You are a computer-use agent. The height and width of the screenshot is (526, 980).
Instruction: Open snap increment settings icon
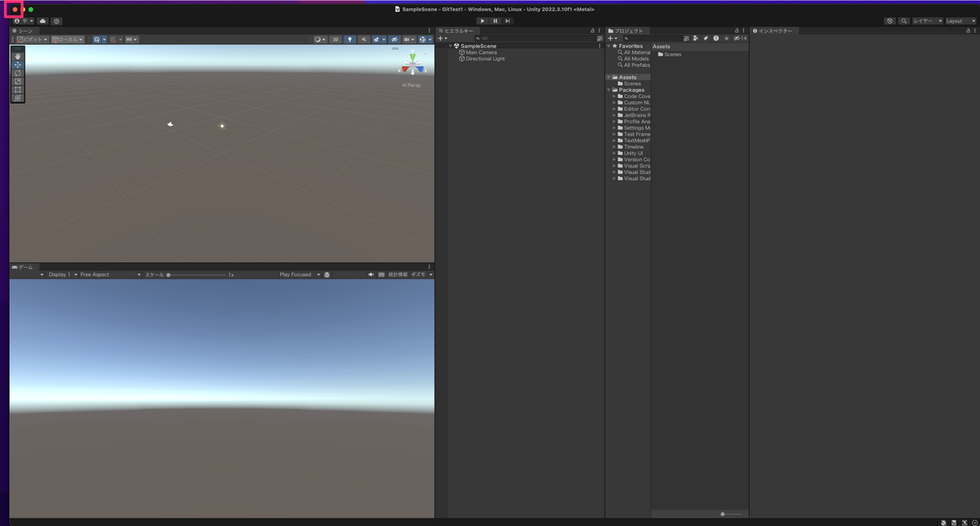coord(131,39)
